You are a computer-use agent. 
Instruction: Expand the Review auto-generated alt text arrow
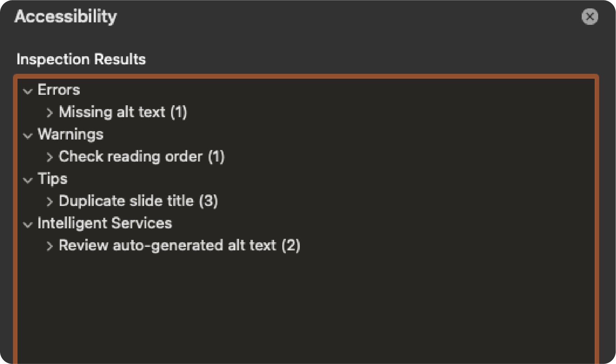50,246
